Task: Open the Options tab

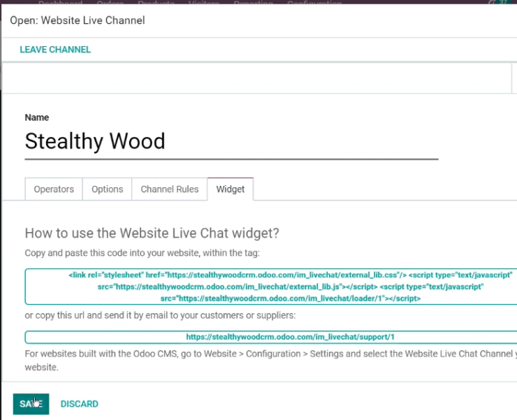Action: (107, 189)
